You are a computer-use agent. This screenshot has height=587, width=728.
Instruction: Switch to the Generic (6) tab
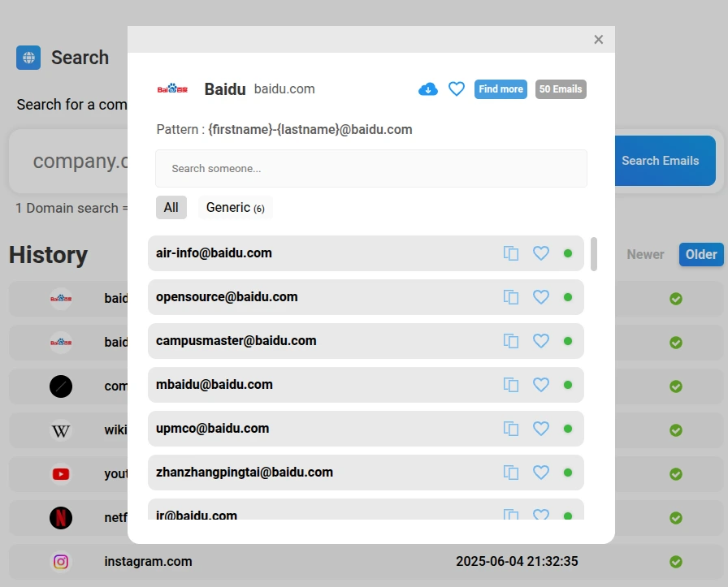236,207
